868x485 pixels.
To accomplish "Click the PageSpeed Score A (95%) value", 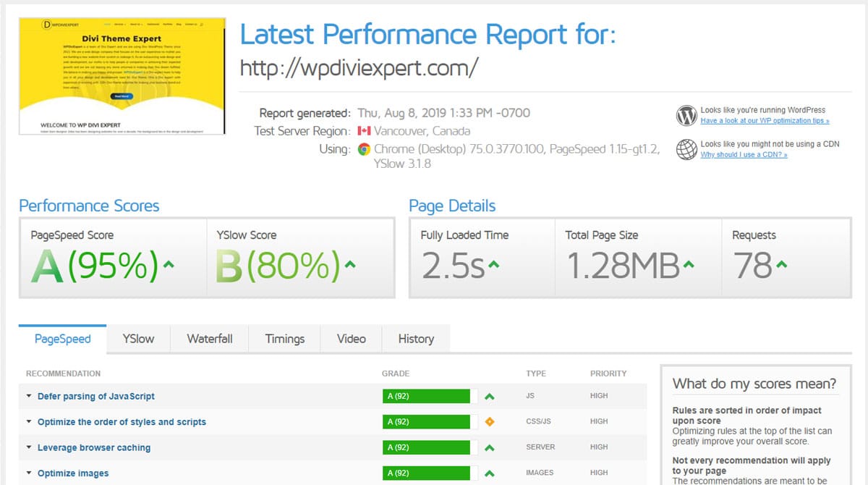I will [94, 267].
